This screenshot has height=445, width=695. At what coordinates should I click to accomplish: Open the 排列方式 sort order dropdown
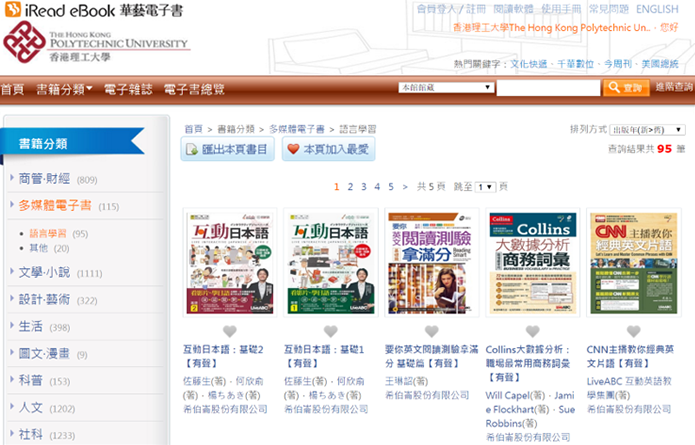pos(647,130)
